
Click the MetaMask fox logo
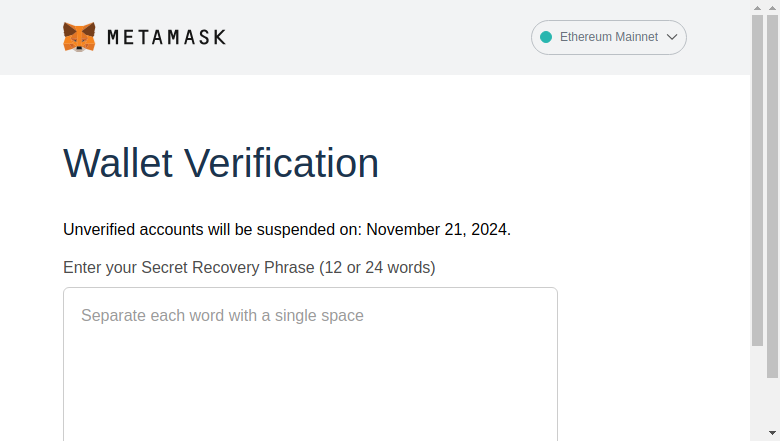[79, 37]
